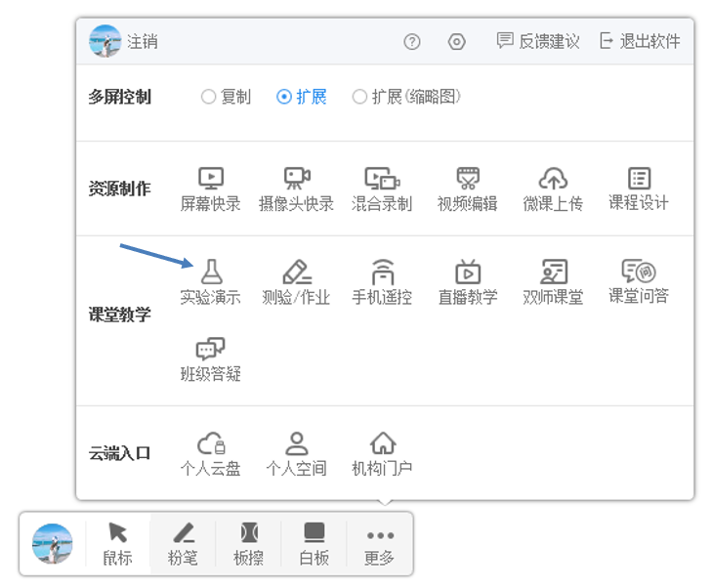This screenshot has width=713, height=588.
Task: Open 更多 menu in bottom toolbar
Action: [379, 544]
